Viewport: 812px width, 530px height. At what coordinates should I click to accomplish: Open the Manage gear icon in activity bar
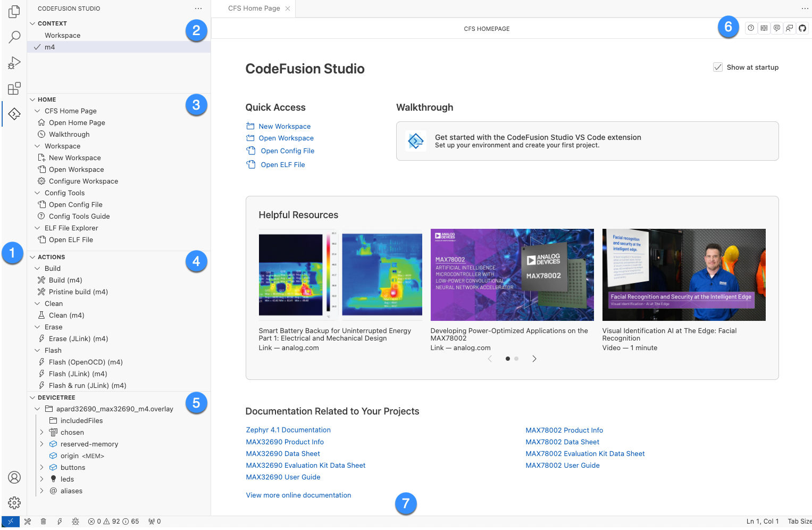click(x=14, y=502)
